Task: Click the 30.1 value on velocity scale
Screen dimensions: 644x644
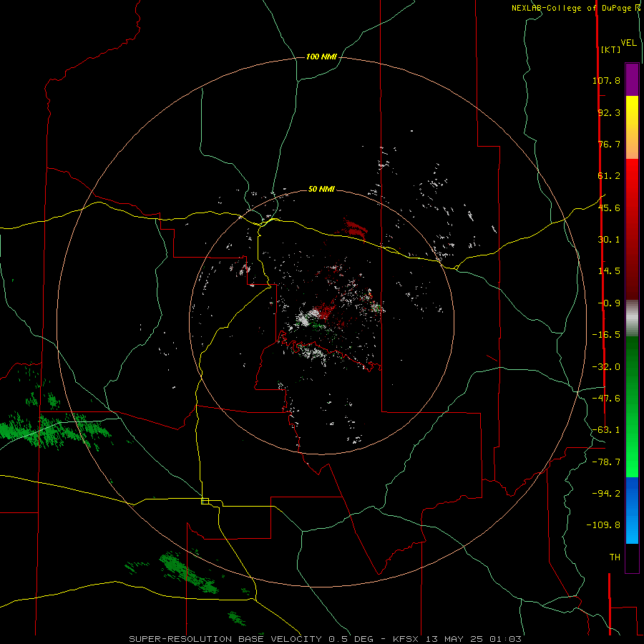Action: coord(609,240)
